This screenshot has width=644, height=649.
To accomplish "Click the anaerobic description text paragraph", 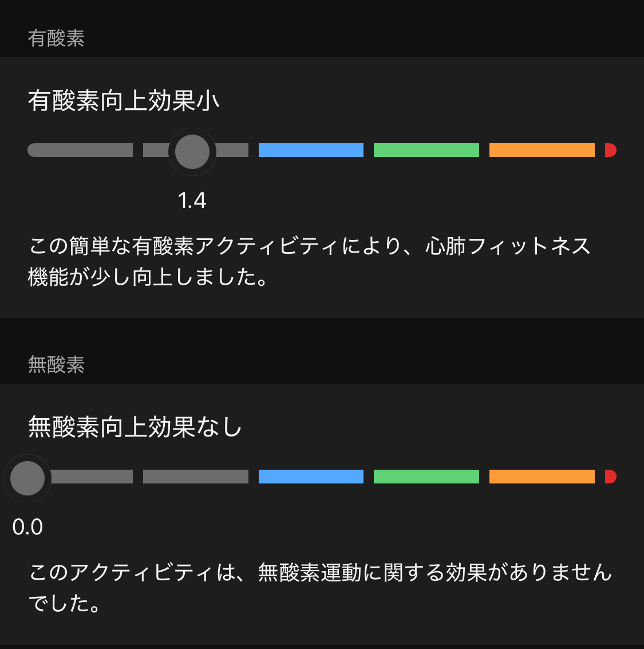I will 321,588.
